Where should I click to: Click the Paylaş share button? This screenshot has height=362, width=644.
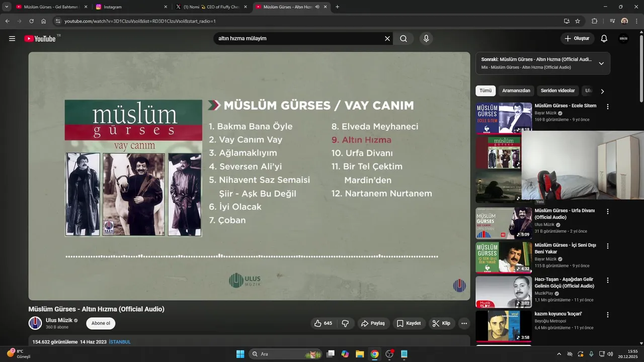pyautogui.click(x=373, y=323)
